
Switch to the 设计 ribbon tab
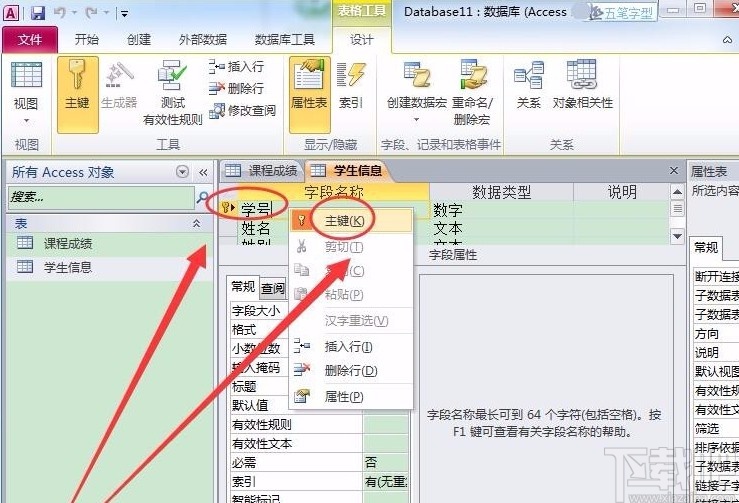pyautogui.click(x=361, y=40)
